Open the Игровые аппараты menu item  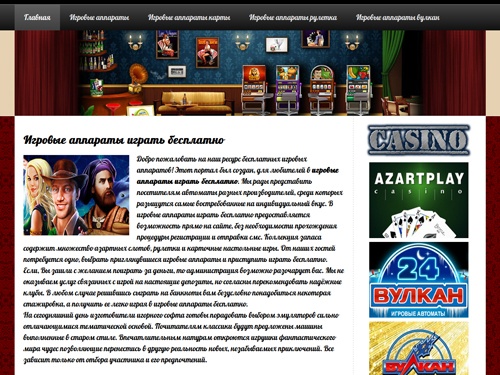pos(99,17)
